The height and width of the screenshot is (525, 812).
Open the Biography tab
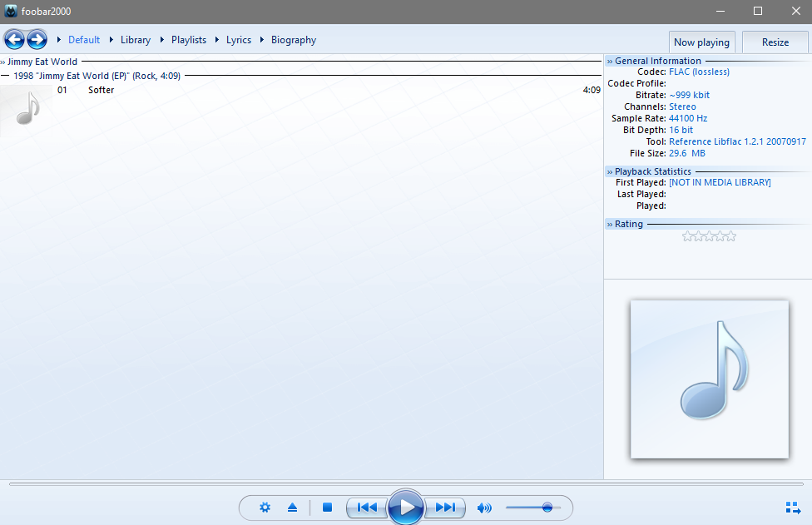[x=294, y=40]
